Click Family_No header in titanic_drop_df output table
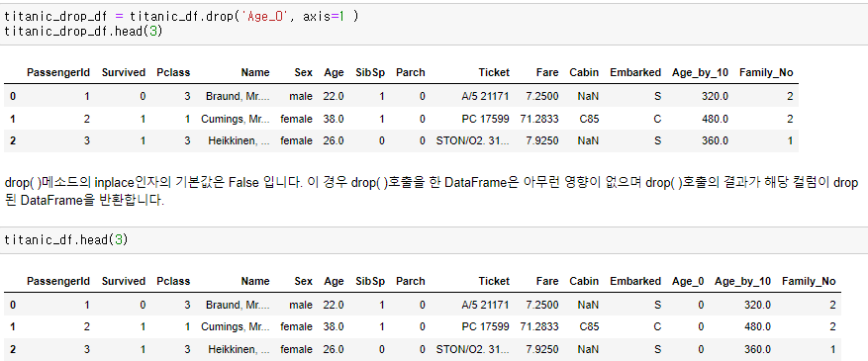868x361 pixels. (766, 72)
